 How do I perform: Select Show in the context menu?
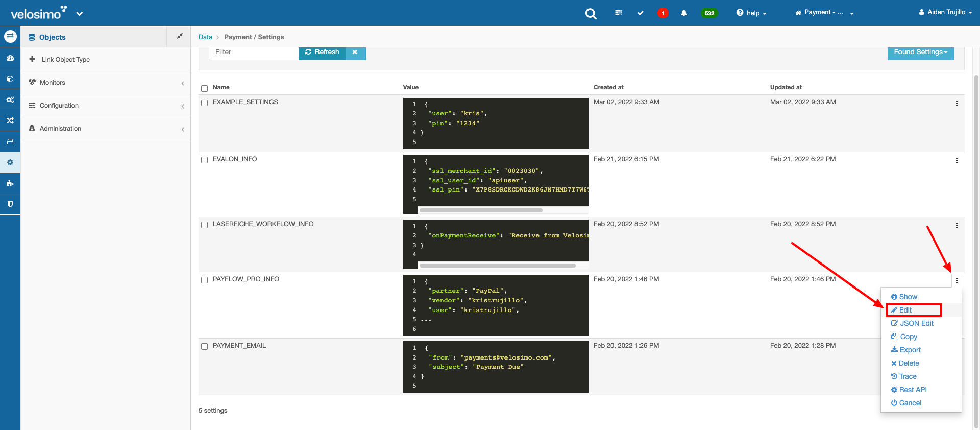904,297
